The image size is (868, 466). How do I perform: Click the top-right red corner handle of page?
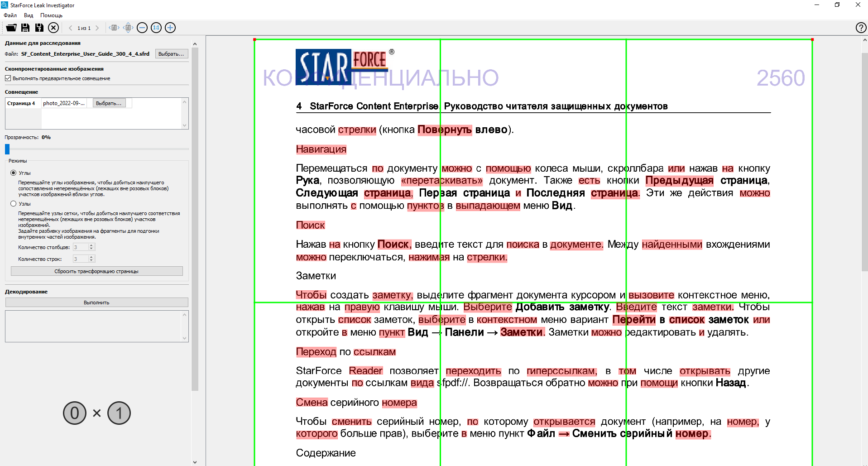812,39
